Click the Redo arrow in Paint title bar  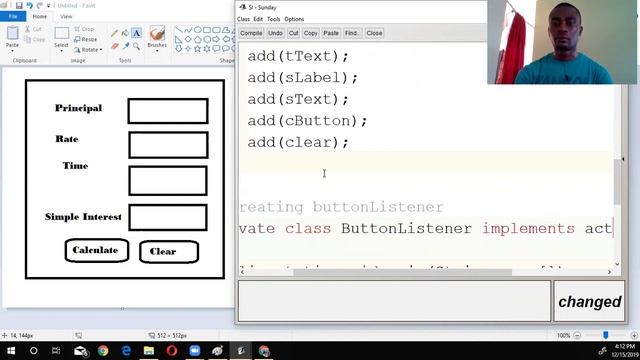click(x=40, y=6)
